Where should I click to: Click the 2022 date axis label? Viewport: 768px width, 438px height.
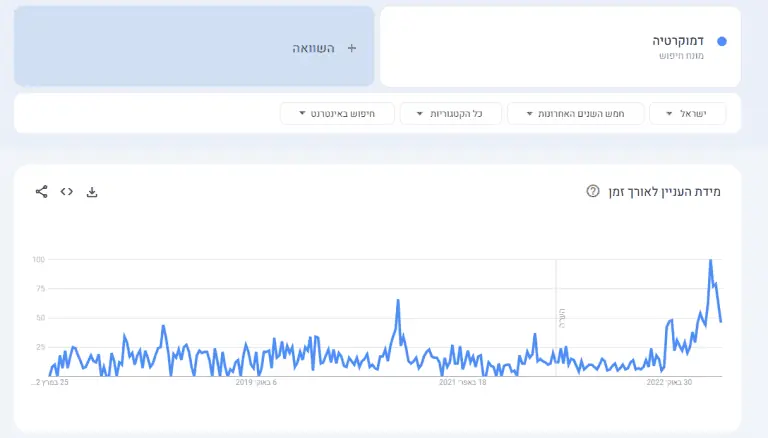pos(669,382)
